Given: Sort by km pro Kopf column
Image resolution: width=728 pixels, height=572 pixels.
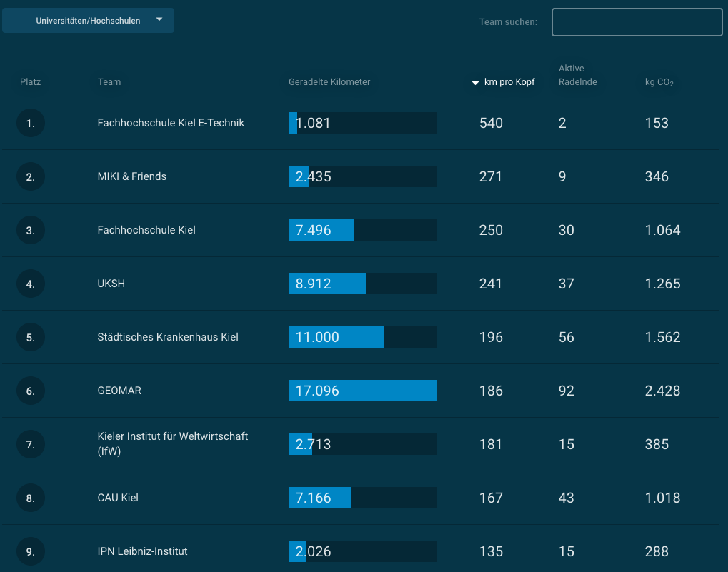Looking at the screenshot, I should click(x=509, y=82).
